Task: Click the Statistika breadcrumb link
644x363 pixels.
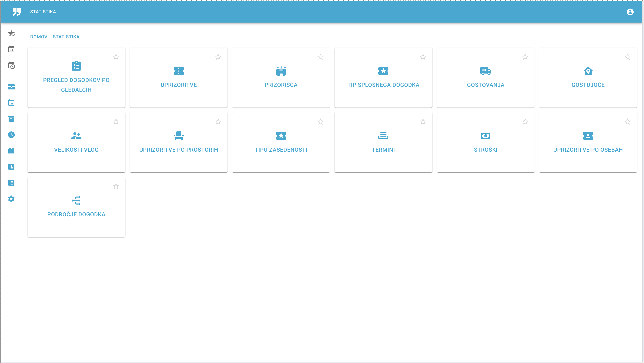Action: tap(66, 37)
